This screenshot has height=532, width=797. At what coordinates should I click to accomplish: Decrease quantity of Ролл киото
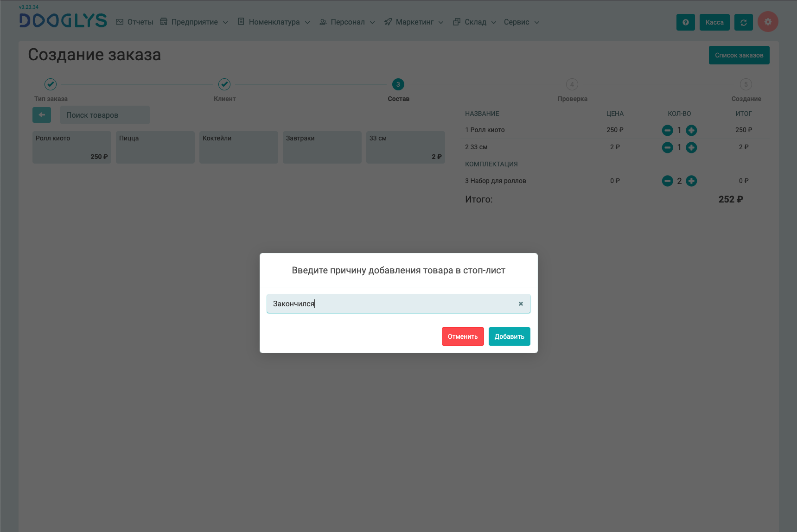pyautogui.click(x=667, y=130)
